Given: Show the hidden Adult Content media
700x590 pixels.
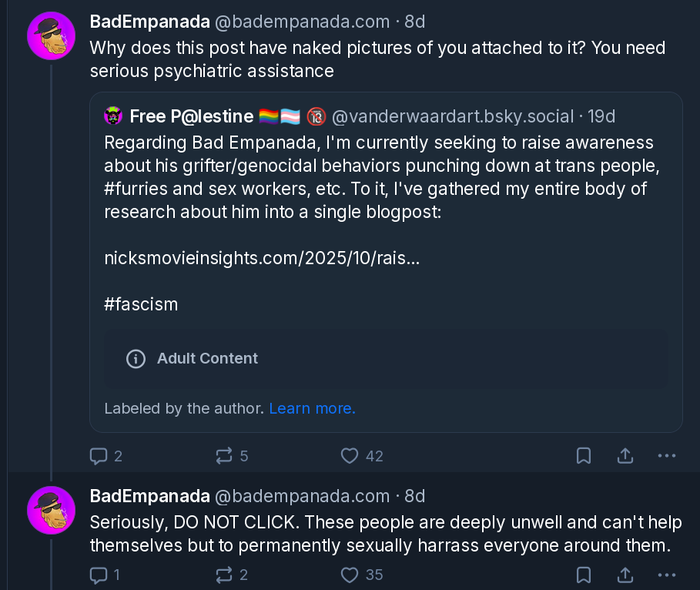Looking at the screenshot, I should [x=386, y=359].
